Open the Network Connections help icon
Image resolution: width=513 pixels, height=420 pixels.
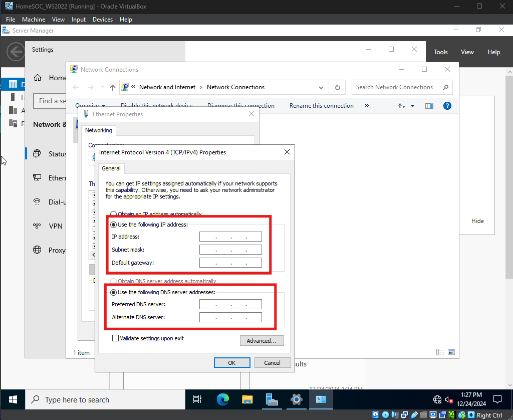pos(447,106)
